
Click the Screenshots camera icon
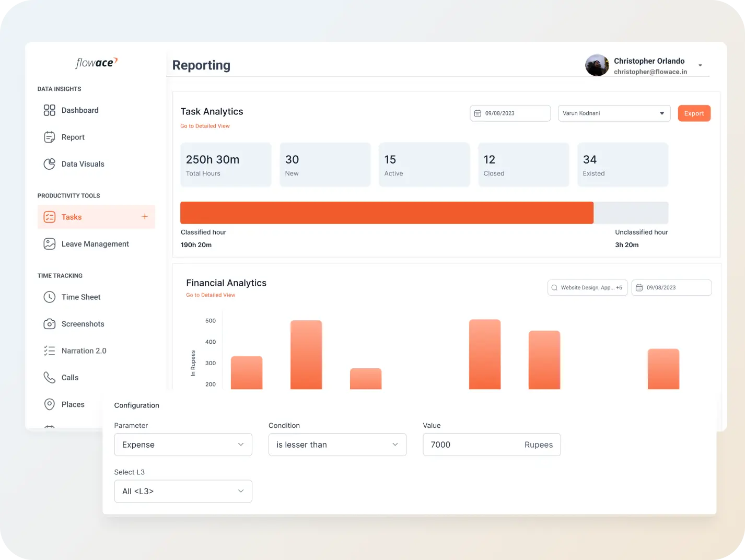coord(50,324)
